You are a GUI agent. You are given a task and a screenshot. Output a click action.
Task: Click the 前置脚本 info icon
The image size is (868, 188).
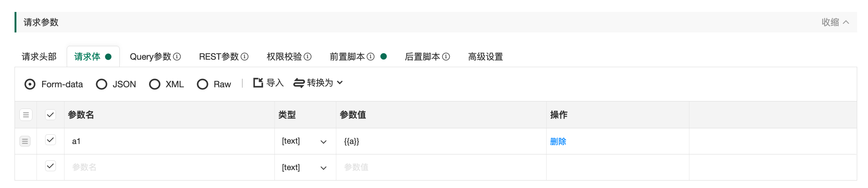371,57
